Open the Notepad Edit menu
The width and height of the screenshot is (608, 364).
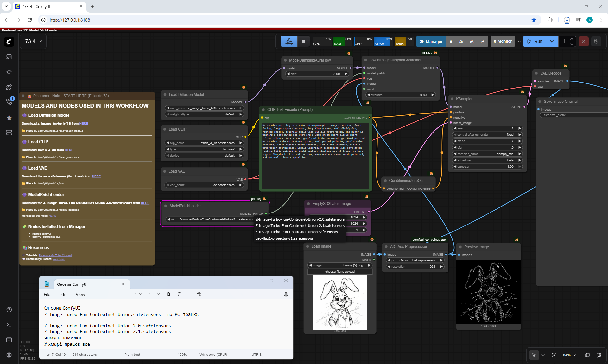[63, 294]
